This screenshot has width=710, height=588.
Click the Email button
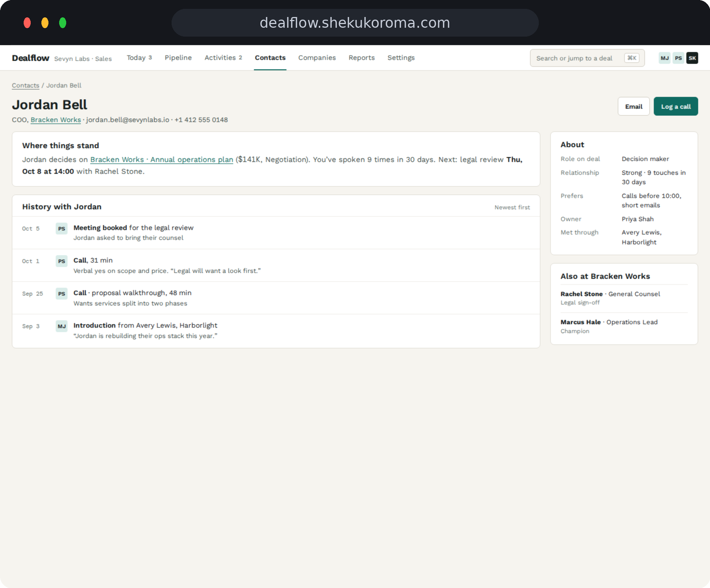pyautogui.click(x=633, y=107)
